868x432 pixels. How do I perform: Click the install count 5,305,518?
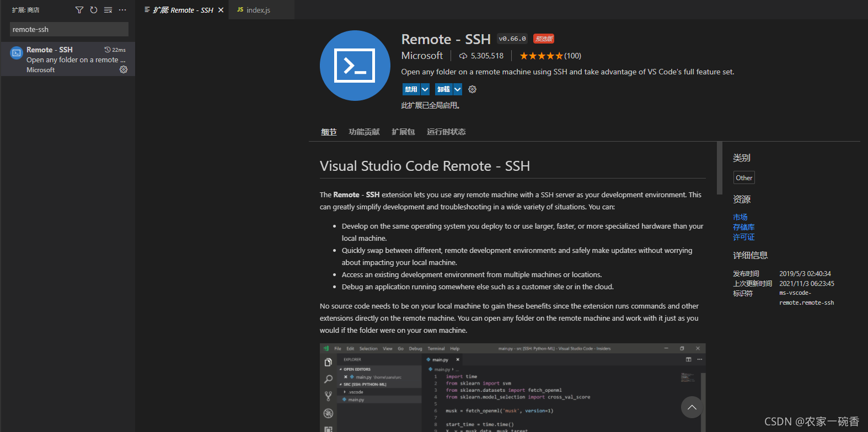pos(481,56)
